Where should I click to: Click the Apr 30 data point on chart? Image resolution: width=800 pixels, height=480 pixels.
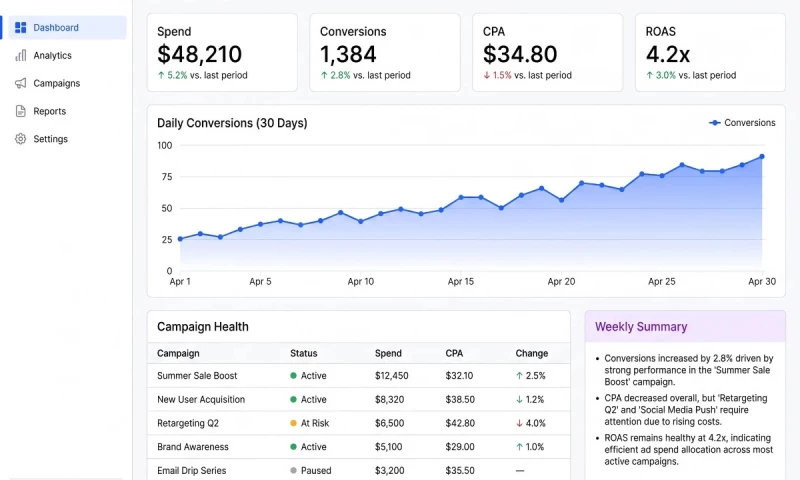point(762,157)
